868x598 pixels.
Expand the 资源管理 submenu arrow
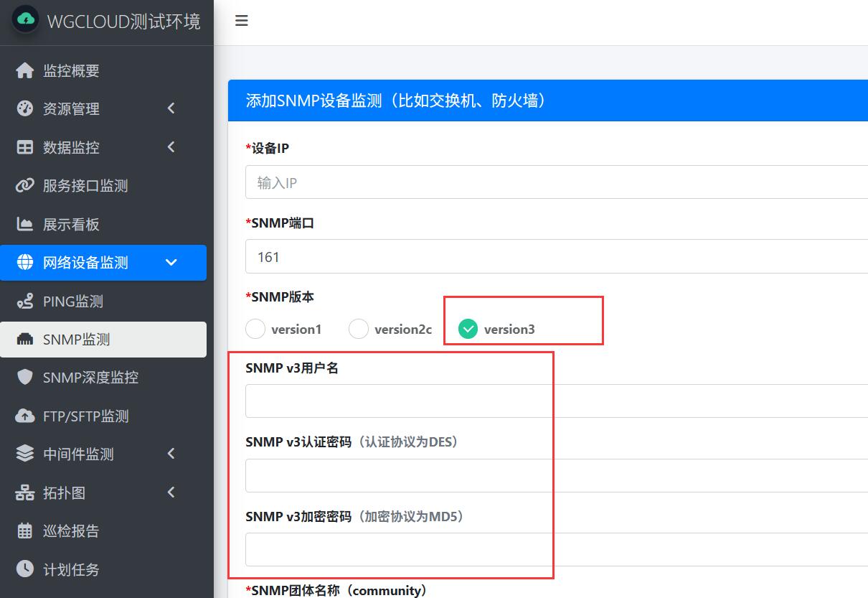(x=171, y=108)
